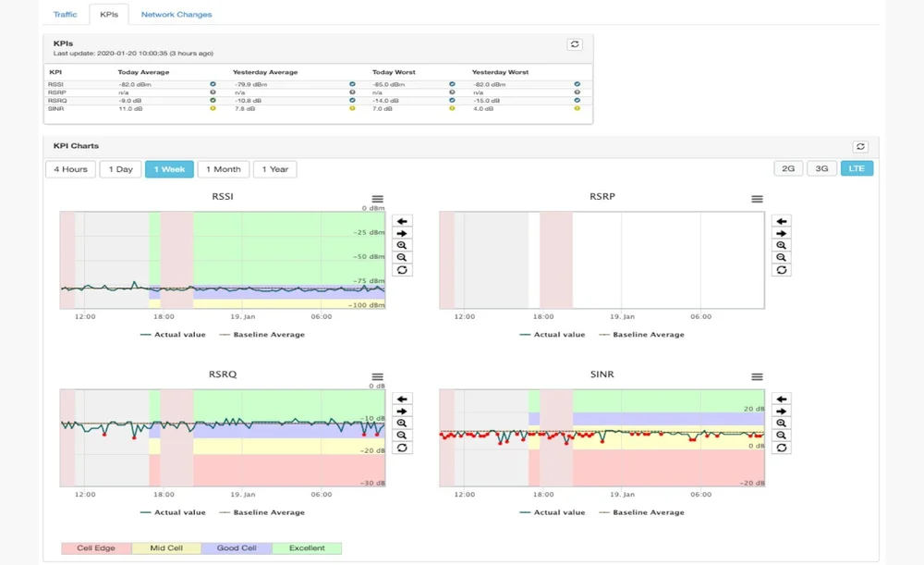Image resolution: width=924 pixels, height=565 pixels.
Task: Zoom in on the RSSI chart
Action: pyautogui.click(x=401, y=245)
